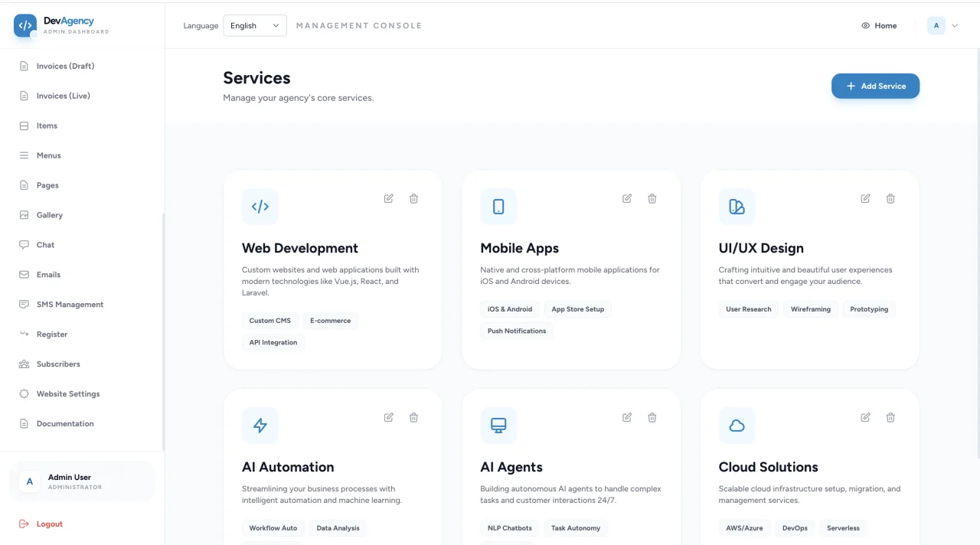The image size is (980, 545).
Task: Click the Mobile Apps phone icon
Action: click(x=498, y=207)
